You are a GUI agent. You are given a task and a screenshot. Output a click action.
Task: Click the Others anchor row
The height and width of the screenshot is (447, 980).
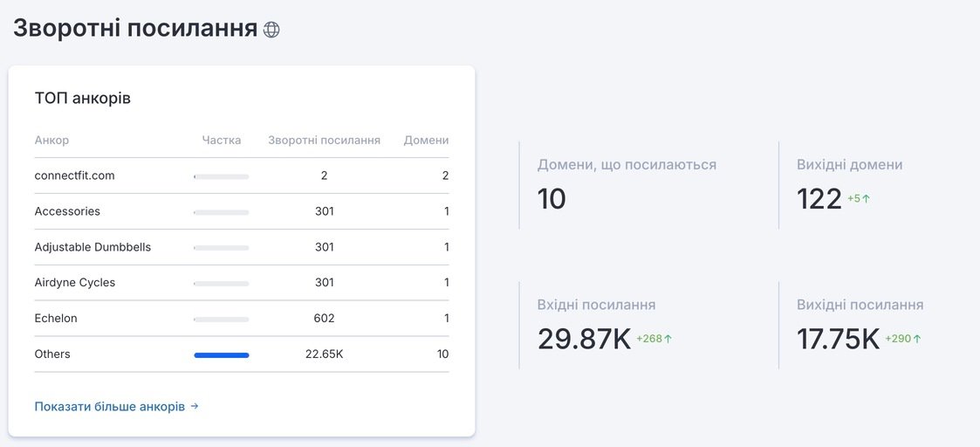pyautogui.click(x=241, y=354)
